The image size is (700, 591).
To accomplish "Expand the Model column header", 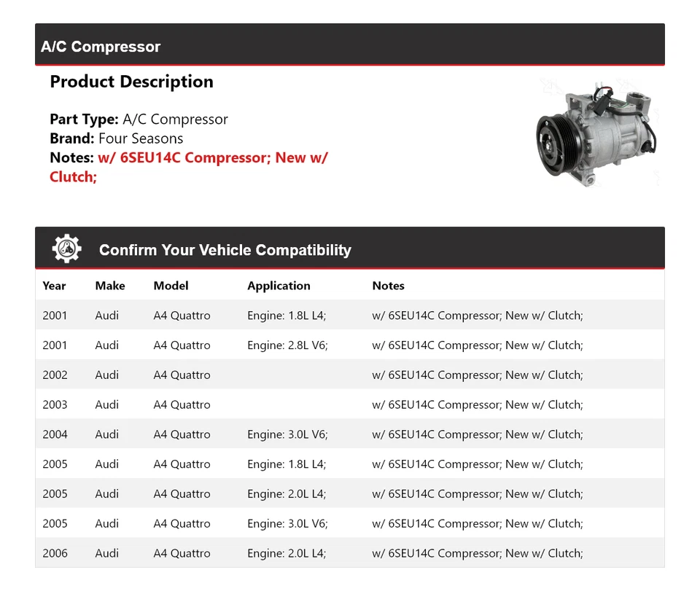I will tap(171, 286).
